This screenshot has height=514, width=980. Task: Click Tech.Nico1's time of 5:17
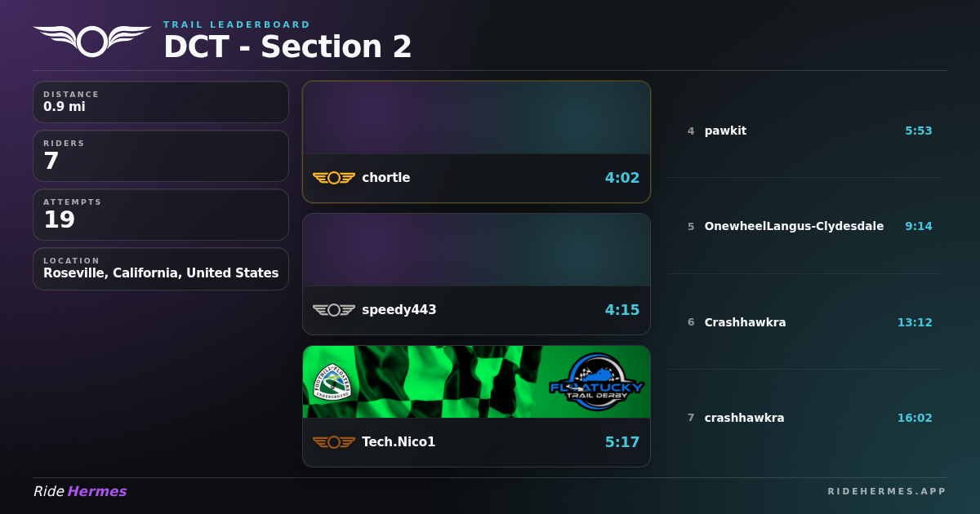coord(621,442)
